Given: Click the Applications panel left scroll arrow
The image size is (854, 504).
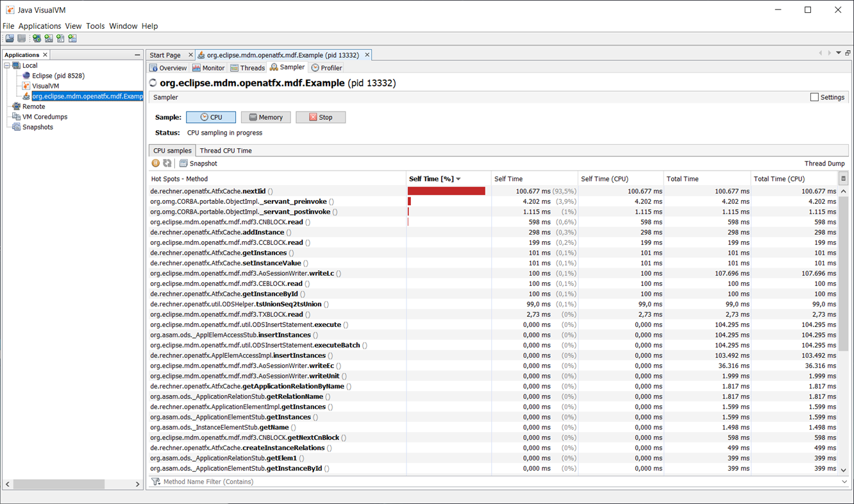Looking at the screenshot, I should point(8,484).
